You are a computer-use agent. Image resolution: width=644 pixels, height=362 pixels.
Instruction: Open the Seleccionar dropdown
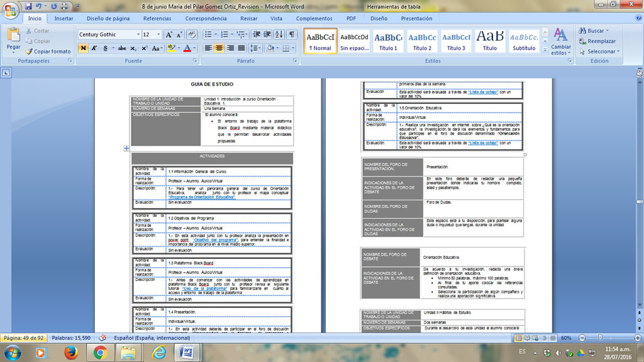[599, 52]
